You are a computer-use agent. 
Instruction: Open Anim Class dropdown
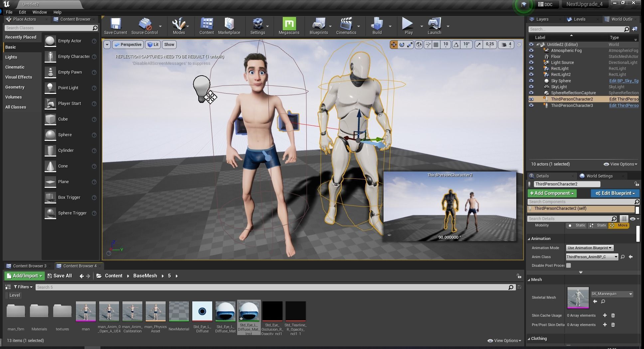coord(592,257)
